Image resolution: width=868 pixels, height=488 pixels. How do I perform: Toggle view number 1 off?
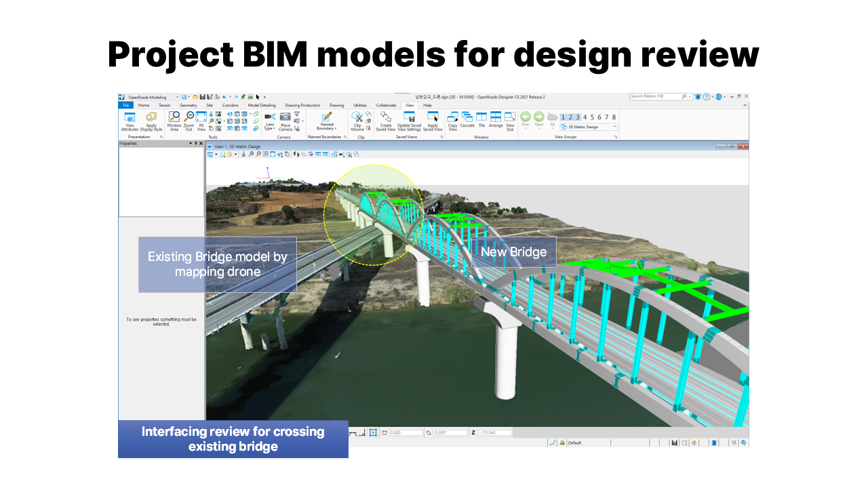pos(563,117)
